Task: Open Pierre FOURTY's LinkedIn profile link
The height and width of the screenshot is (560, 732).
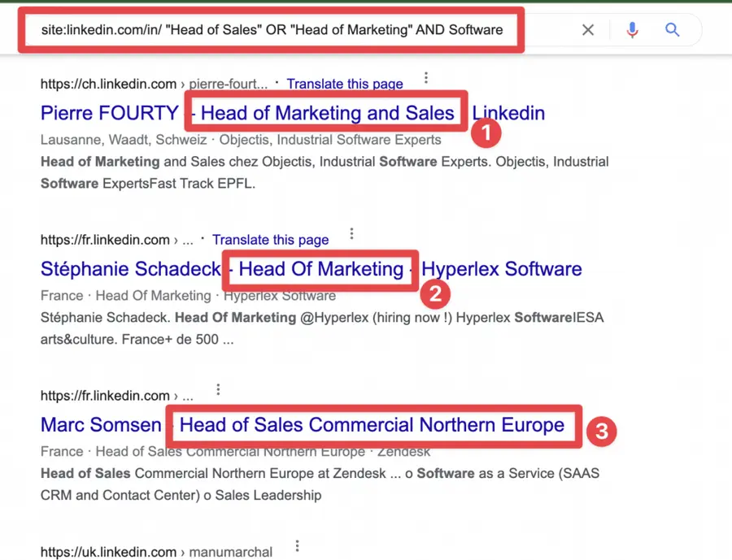Action: point(110,113)
